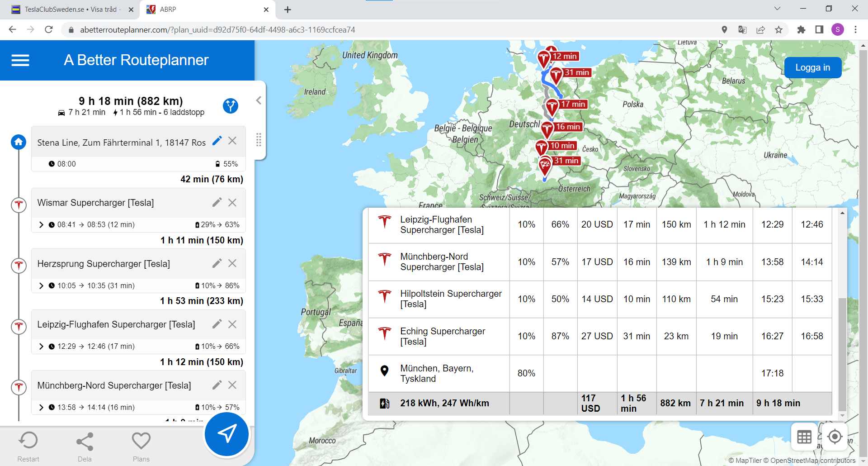The image size is (868, 466).
Task: Edit Leipzig-Flughafen Supercharger waypoint in sidebar
Action: tap(217, 324)
